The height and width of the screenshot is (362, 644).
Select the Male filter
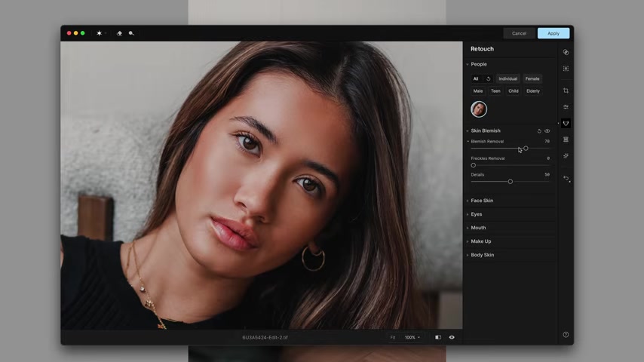pos(477,91)
